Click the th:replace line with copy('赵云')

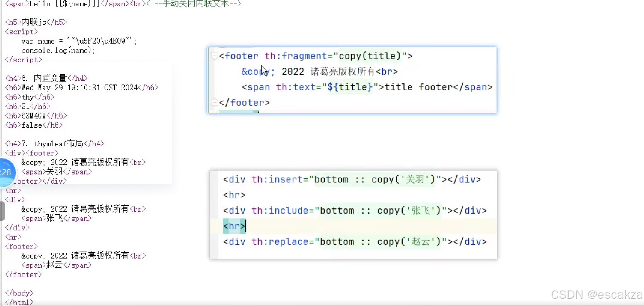click(355, 242)
